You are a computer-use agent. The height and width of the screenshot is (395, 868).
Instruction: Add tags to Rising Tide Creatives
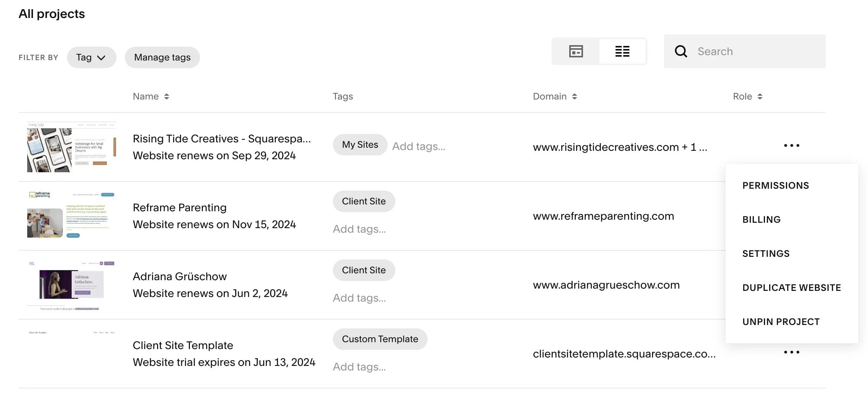[419, 146]
